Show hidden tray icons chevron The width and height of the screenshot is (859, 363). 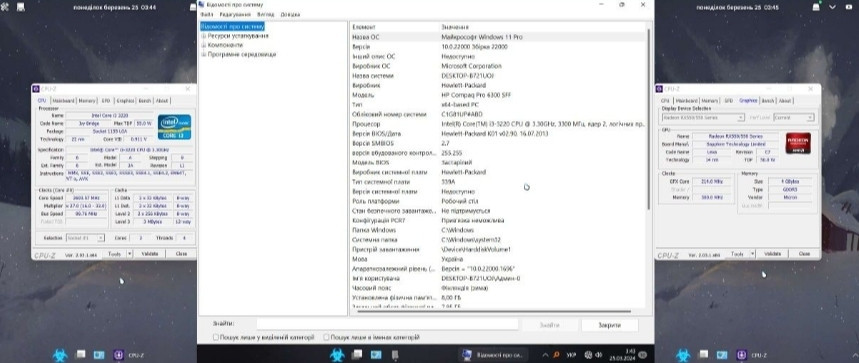point(546,355)
